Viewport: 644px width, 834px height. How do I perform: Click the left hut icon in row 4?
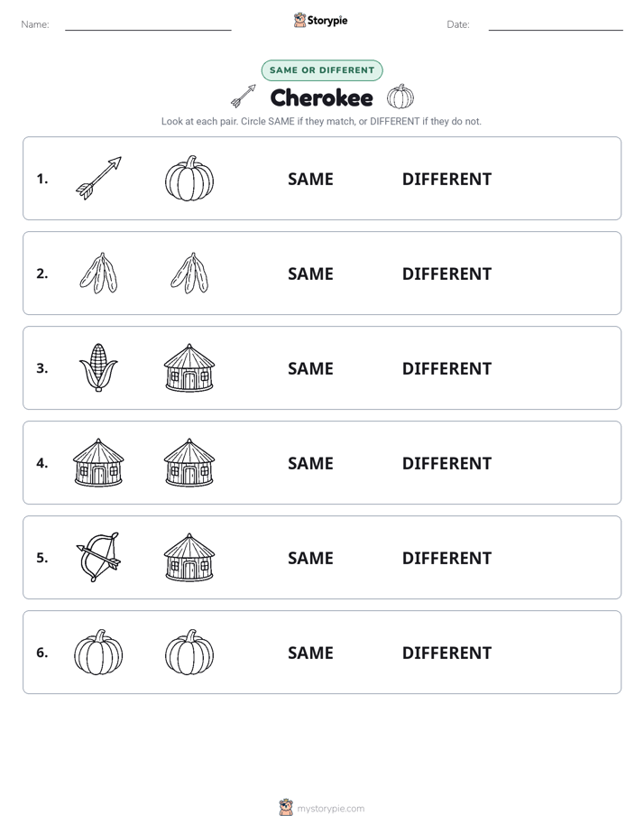98,462
